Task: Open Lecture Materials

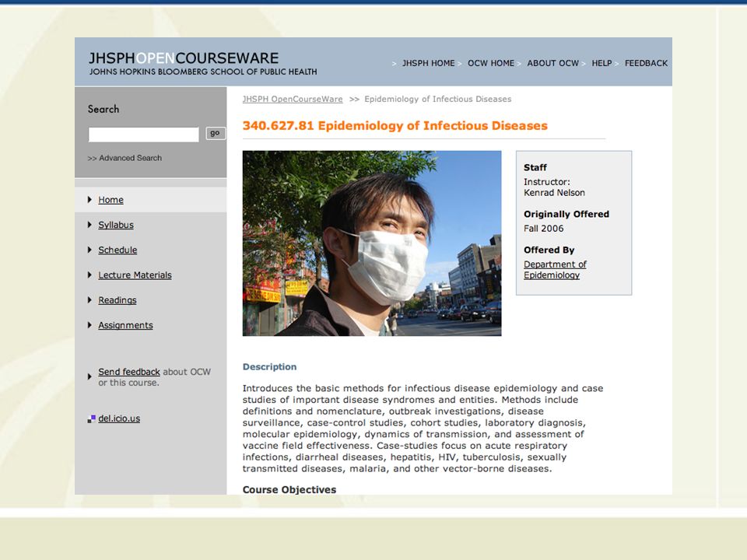Action: 135,275
